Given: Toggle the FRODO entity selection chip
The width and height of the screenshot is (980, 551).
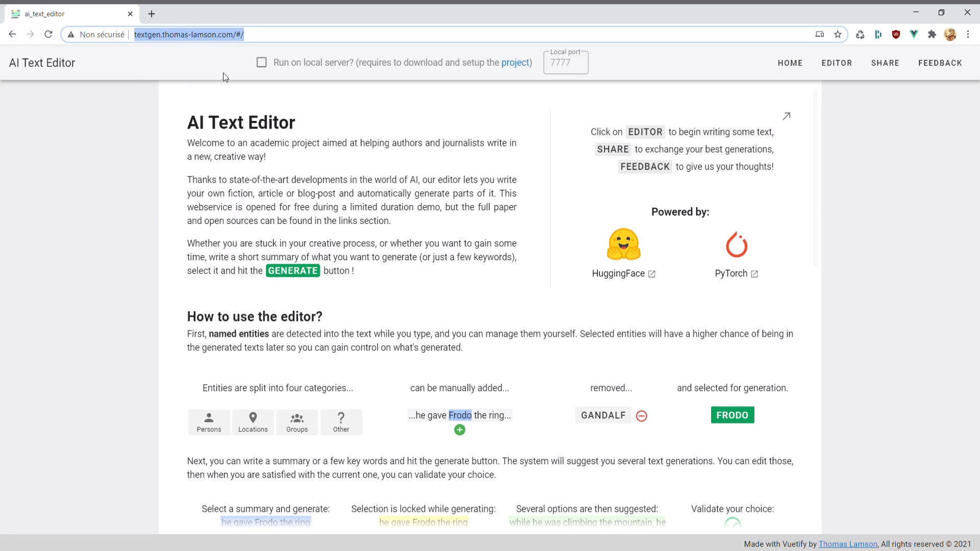Looking at the screenshot, I should pos(732,415).
